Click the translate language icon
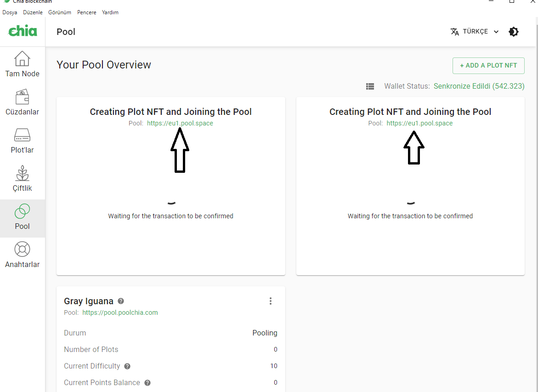Image resolution: width=538 pixels, height=392 pixels. pyautogui.click(x=455, y=32)
